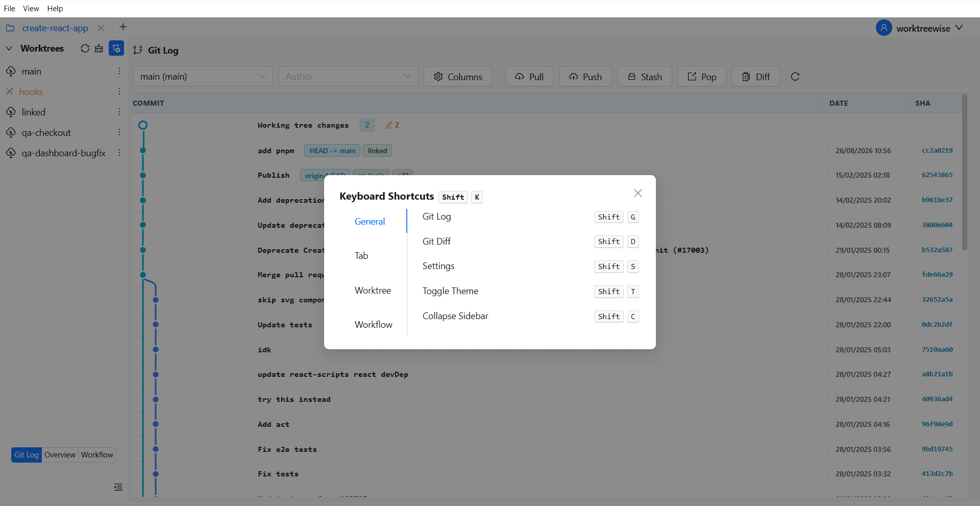
Task: Open more options for qa-checkout worktree
Action: point(119,132)
